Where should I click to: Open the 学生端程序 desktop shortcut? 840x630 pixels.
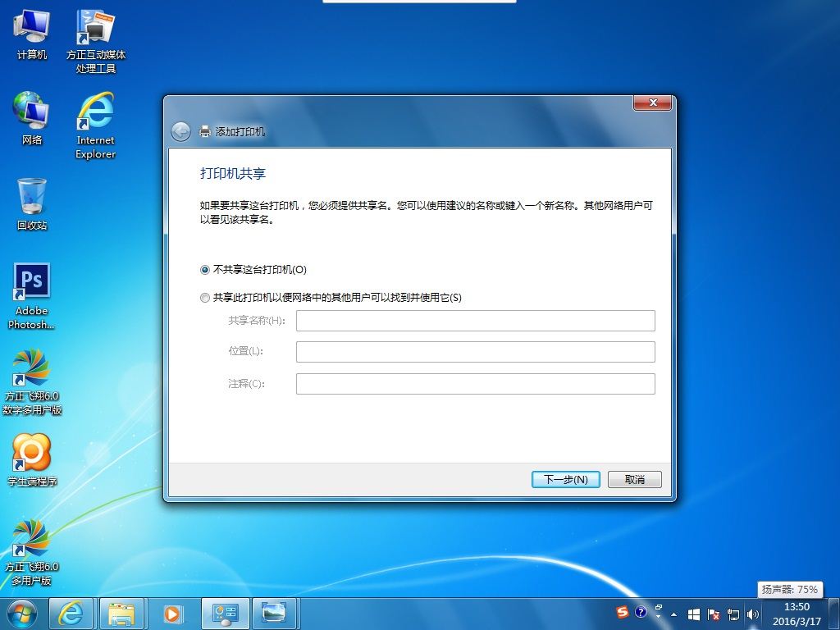[32, 460]
